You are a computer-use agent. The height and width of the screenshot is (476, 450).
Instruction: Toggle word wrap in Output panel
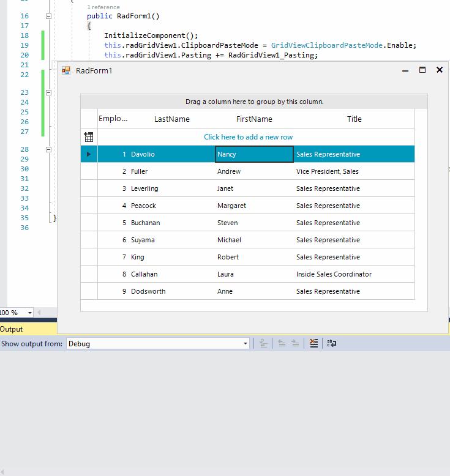point(331,344)
